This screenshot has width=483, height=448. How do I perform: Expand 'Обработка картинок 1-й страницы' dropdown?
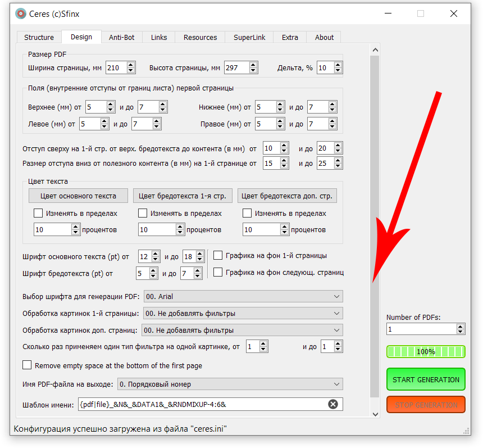click(x=243, y=313)
